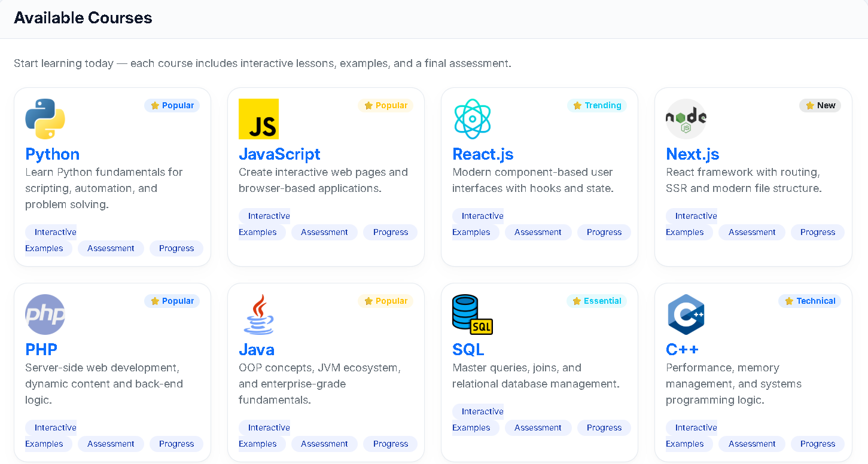Select Interactive Examples tag on PHP card
The image size is (868, 464).
(x=50, y=436)
